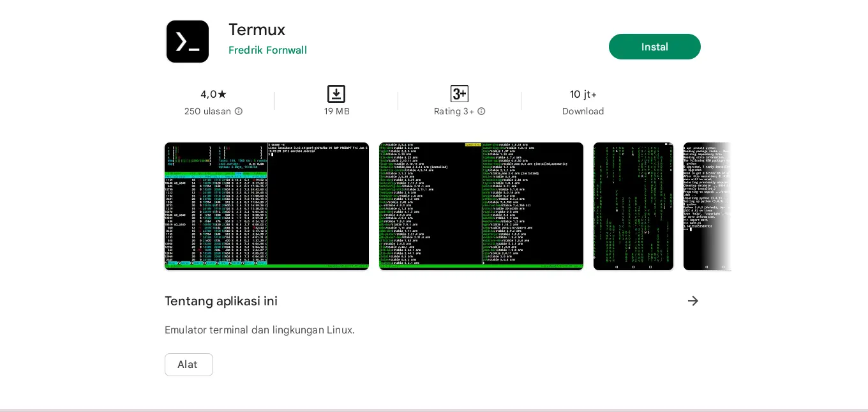
Task: Click the info icon beside 250 ulasan
Action: (239, 111)
